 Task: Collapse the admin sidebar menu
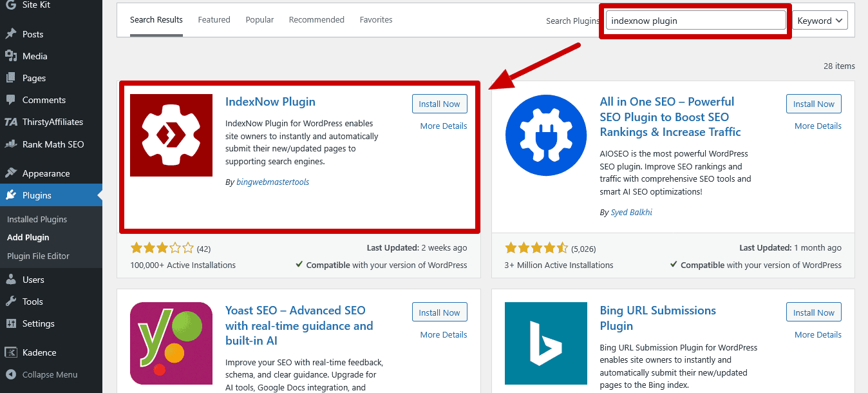click(x=45, y=374)
